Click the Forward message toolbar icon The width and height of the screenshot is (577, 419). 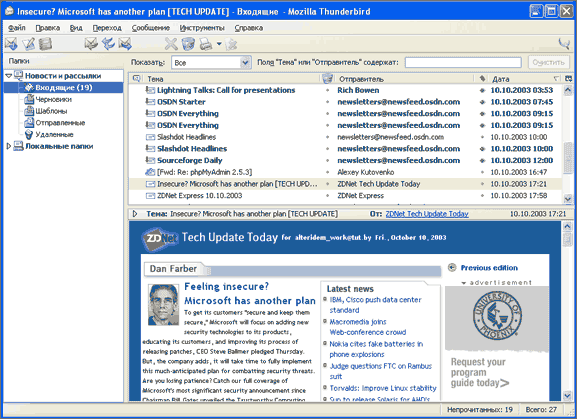(x=125, y=44)
